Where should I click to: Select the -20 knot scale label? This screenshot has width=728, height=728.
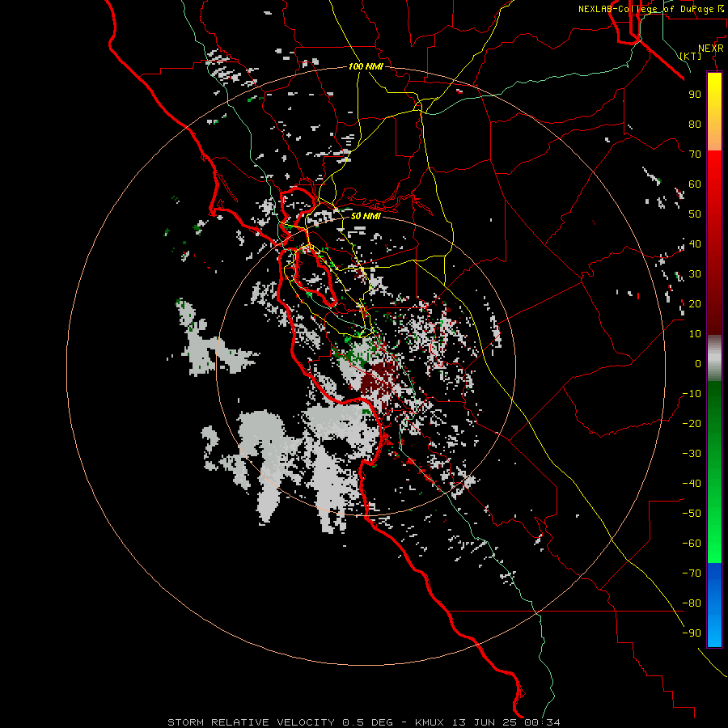[x=692, y=423]
